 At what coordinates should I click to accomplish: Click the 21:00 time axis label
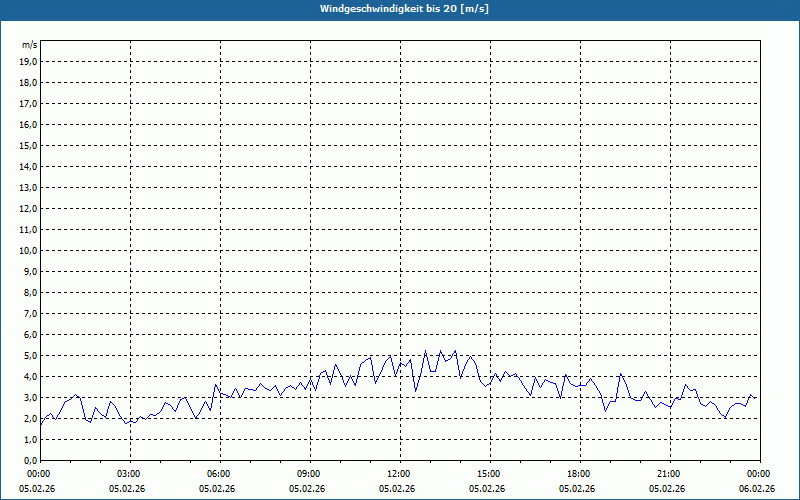[670, 473]
